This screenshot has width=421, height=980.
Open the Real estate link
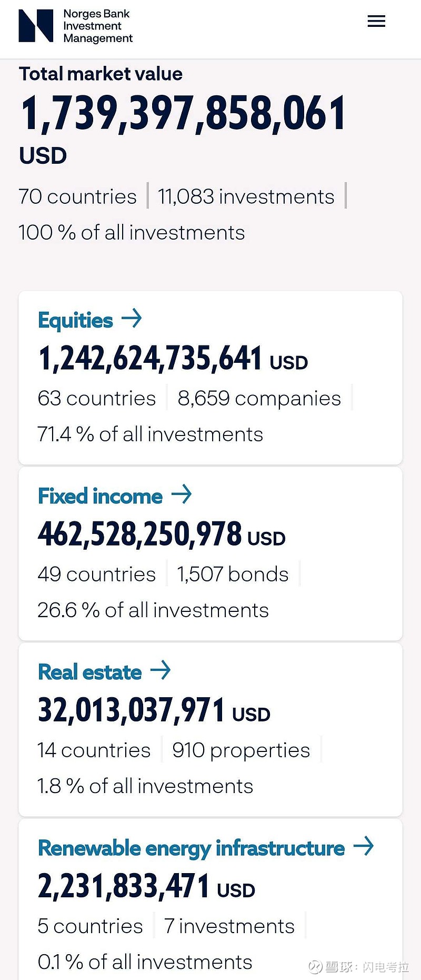pos(89,672)
